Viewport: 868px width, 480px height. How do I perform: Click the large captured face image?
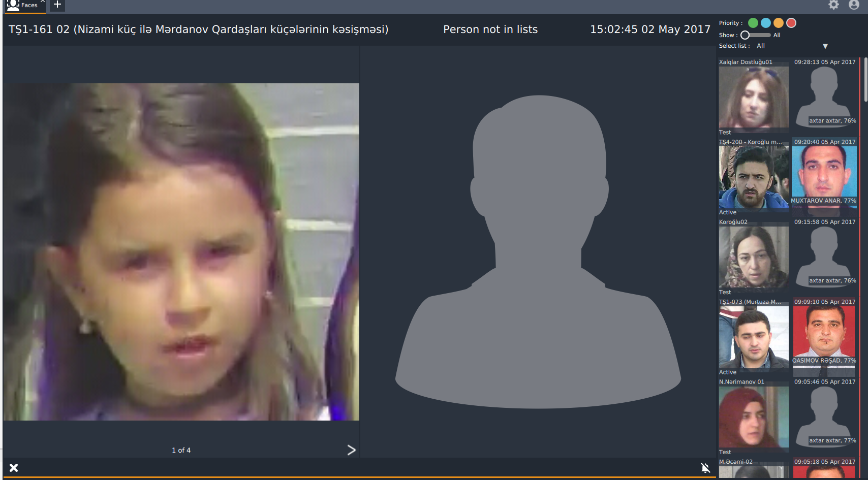(x=181, y=252)
